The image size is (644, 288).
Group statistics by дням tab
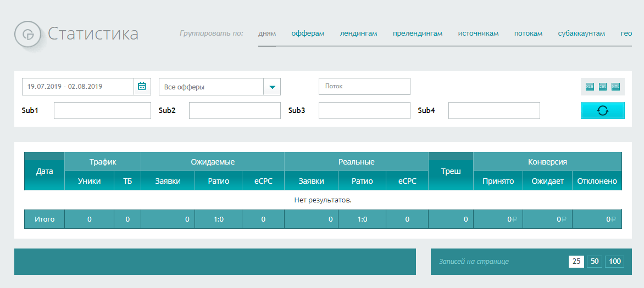coord(267,33)
